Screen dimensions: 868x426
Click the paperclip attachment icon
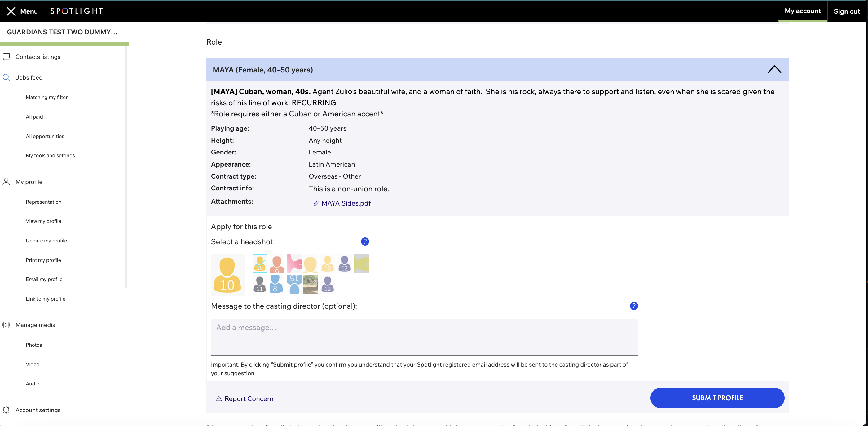[x=316, y=203]
